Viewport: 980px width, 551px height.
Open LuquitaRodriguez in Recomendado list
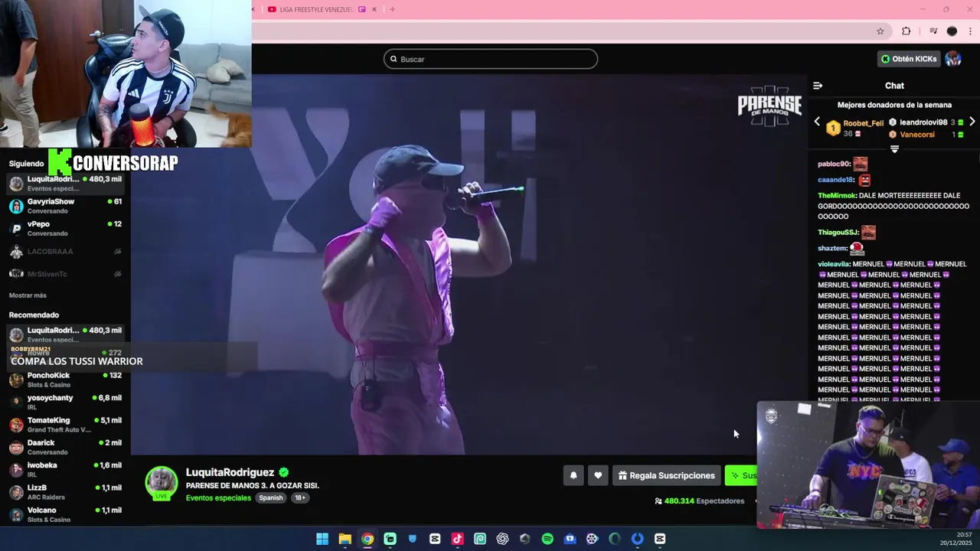tap(65, 334)
